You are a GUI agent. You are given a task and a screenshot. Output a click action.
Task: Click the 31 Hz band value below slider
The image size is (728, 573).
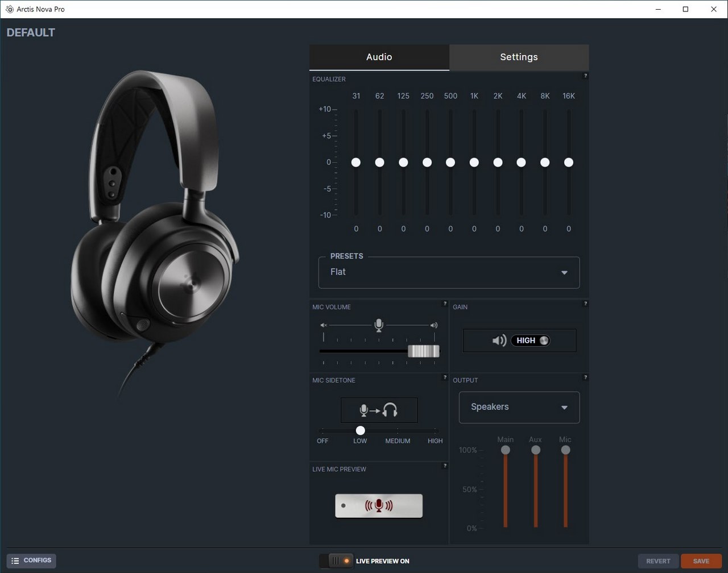tap(356, 229)
